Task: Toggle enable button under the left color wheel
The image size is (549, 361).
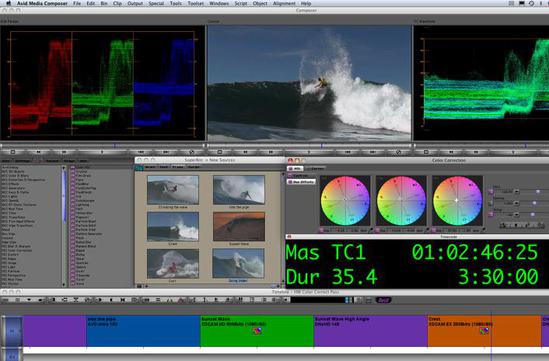Action: click(321, 230)
